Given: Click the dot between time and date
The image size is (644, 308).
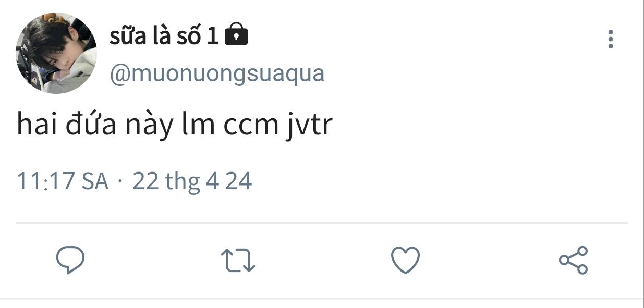Looking at the screenshot, I should (120, 183).
